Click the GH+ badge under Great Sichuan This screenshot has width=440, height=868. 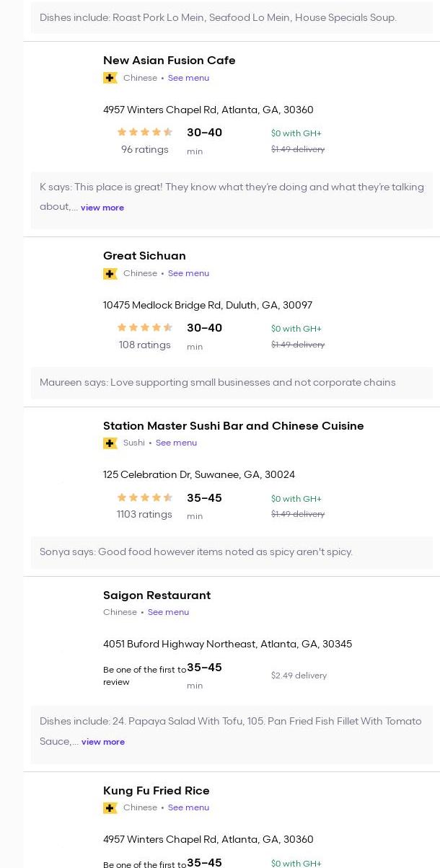110,273
